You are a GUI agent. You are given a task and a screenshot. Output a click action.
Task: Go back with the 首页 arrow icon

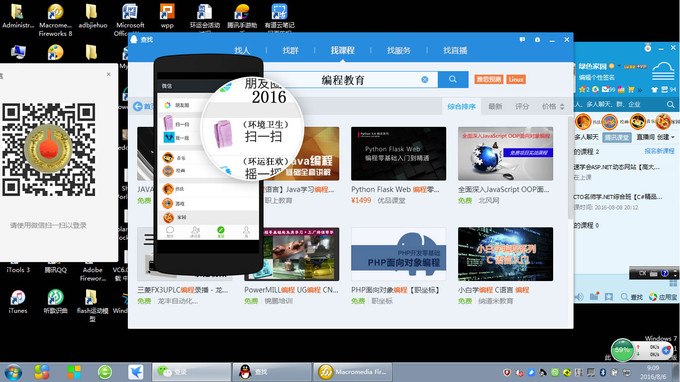[138, 106]
